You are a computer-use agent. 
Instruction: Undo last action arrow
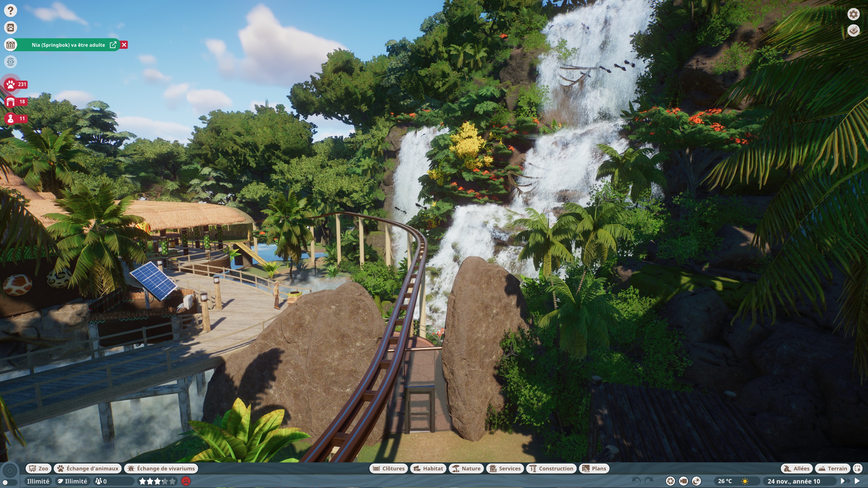[x=636, y=481]
